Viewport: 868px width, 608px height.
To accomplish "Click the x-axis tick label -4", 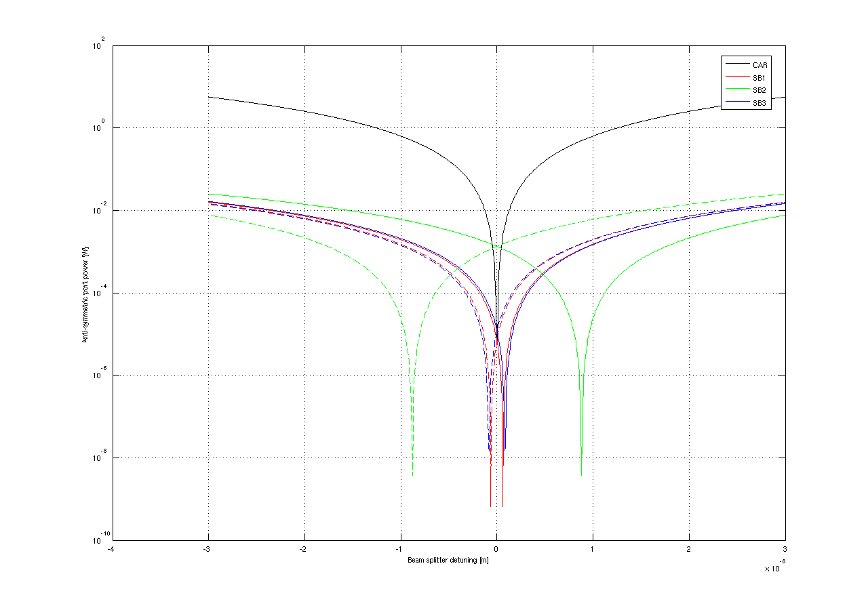I will point(112,548).
